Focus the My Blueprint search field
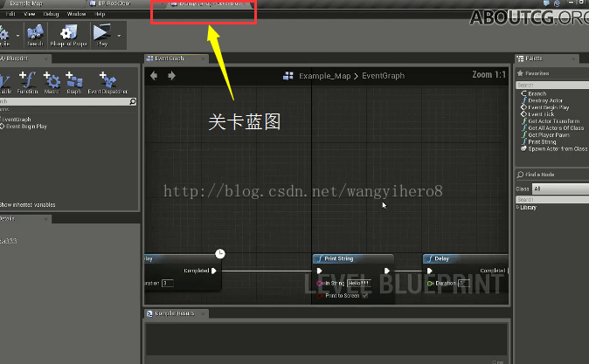 (65, 101)
